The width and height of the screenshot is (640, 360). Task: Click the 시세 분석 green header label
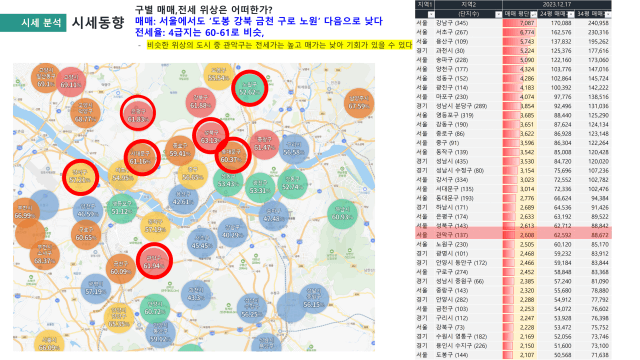33,22
